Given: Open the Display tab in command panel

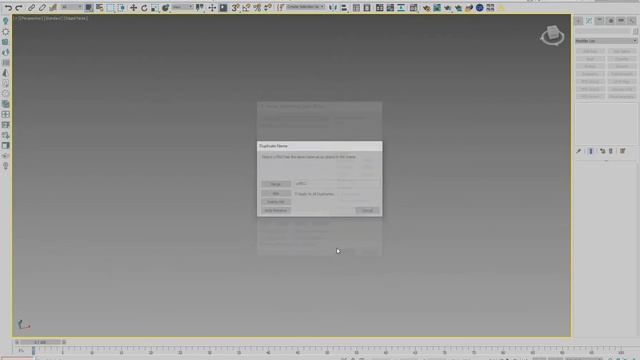Looking at the screenshot, I should pyautogui.click(x=621, y=20).
